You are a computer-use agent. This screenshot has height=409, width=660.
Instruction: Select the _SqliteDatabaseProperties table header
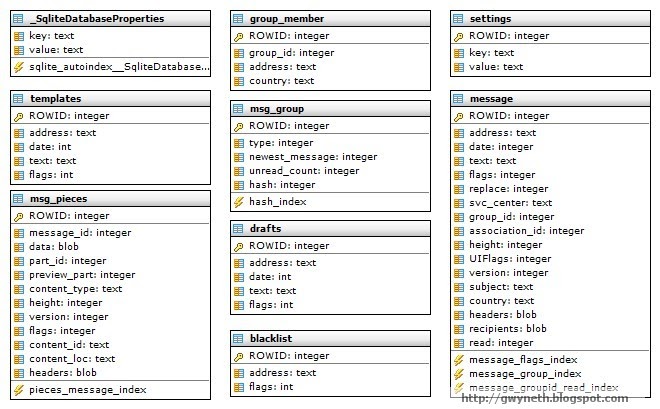point(110,19)
